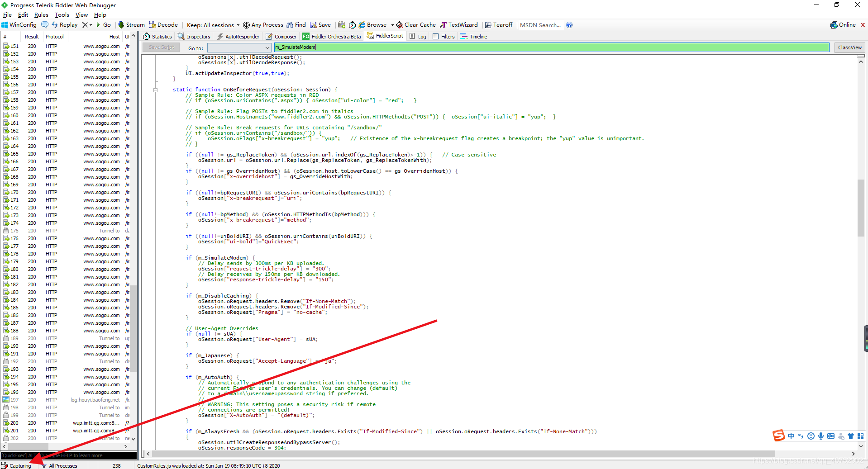Open the Fiddler Orchestra Beta tab
Screen dimensions: 868x469
coord(332,37)
